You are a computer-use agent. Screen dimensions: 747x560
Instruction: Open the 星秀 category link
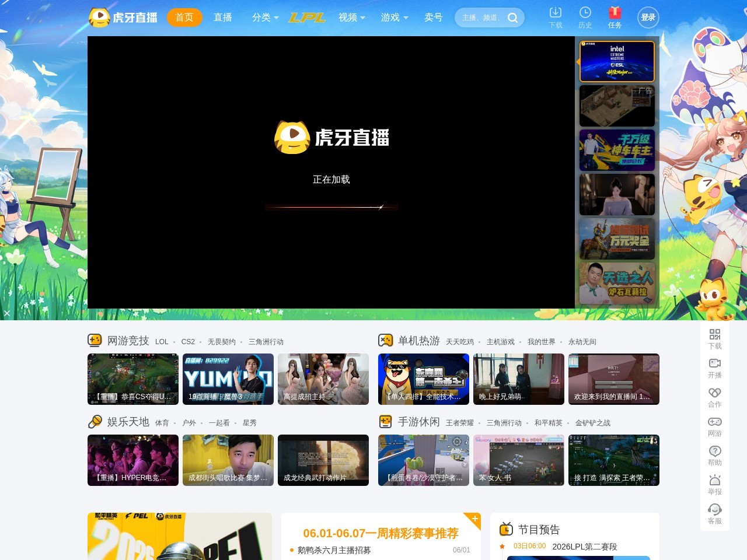(x=250, y=423)
